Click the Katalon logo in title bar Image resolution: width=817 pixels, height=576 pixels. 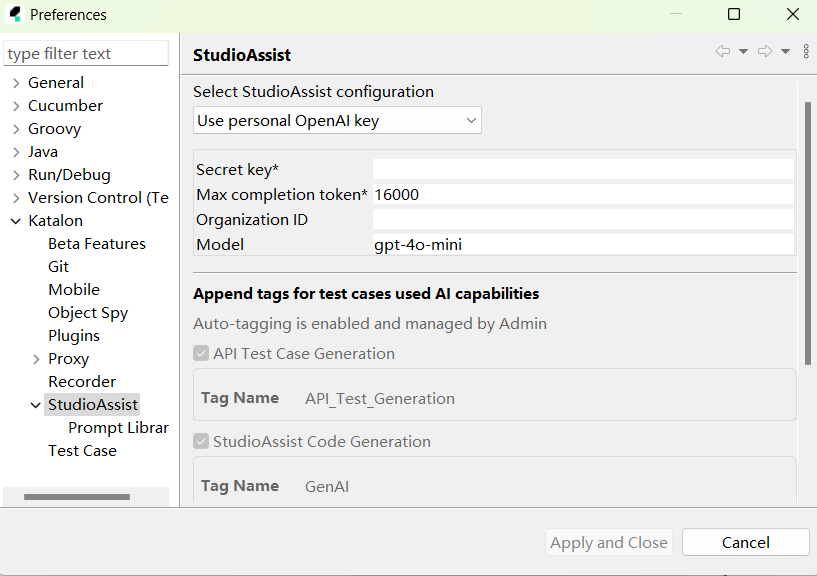click(x=14, y=14)
